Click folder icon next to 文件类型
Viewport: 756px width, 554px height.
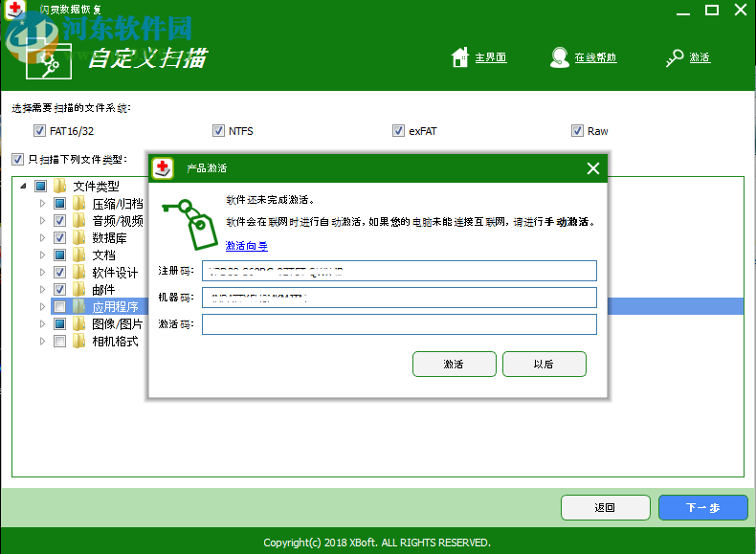(59, 186)
